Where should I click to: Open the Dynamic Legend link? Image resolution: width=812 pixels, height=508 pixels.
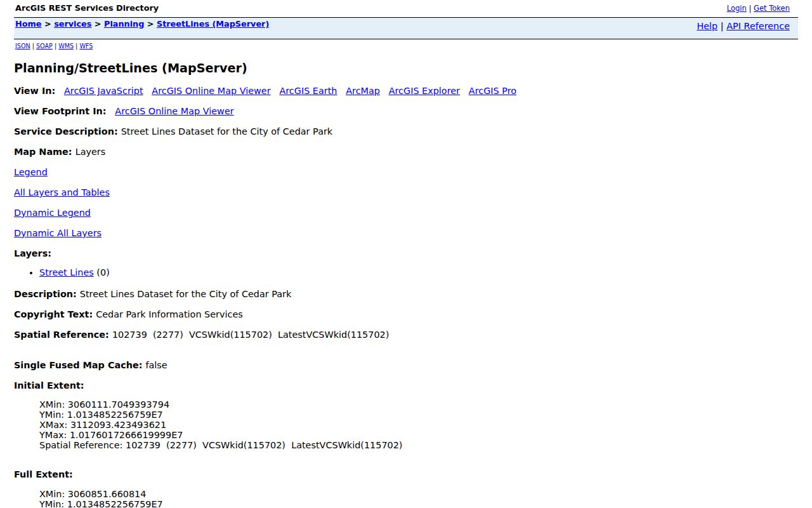click(x=52, y=213)
